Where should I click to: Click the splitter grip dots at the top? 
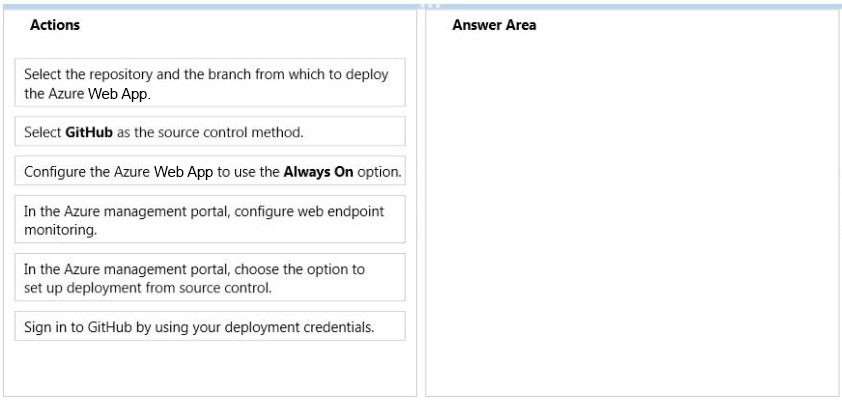tap(431, 6)
